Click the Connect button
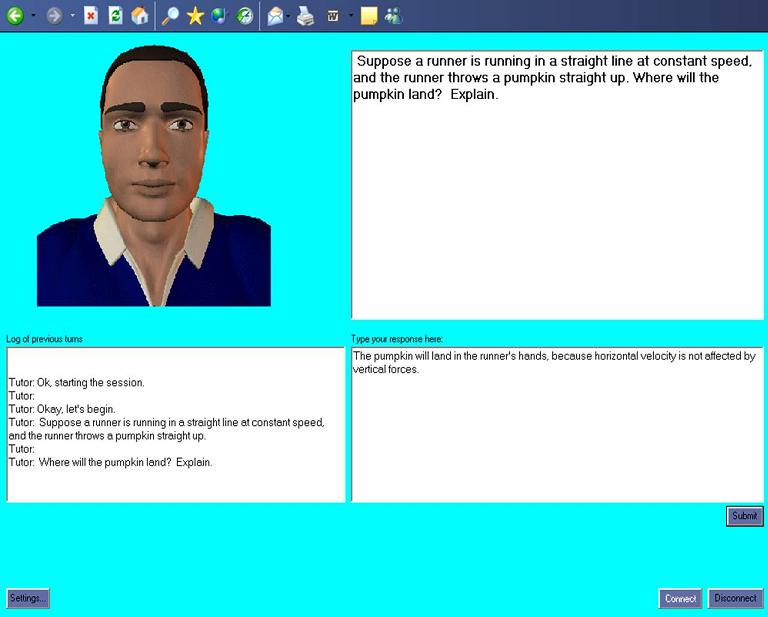Viewport: 768px width, 617px height. [x=680, y=598]
